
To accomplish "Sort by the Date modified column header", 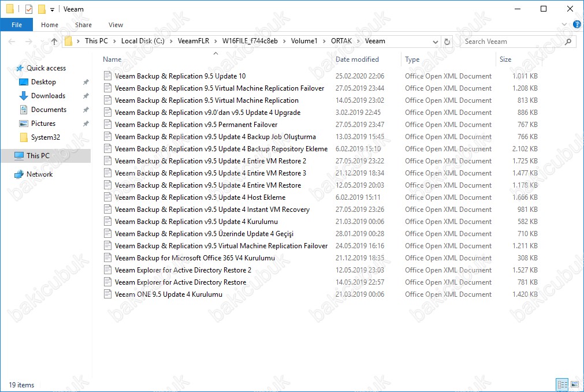I will coord(357,59).
